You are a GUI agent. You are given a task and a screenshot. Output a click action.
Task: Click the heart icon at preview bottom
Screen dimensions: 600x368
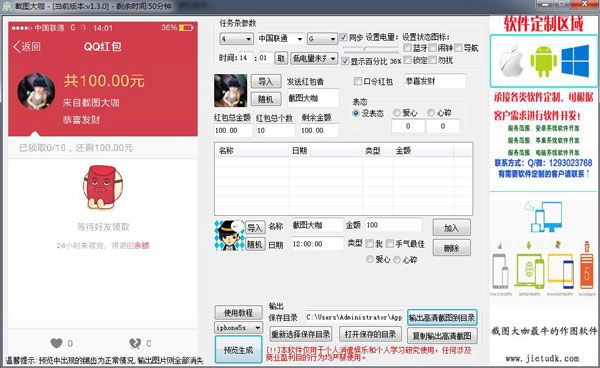tap(56, 343)
